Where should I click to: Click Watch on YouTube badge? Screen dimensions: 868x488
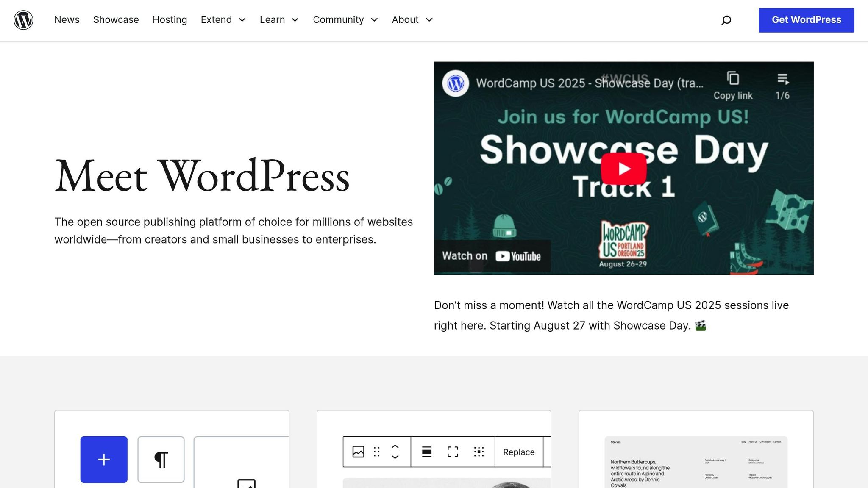pyautogui.click(x=492, y=256)
